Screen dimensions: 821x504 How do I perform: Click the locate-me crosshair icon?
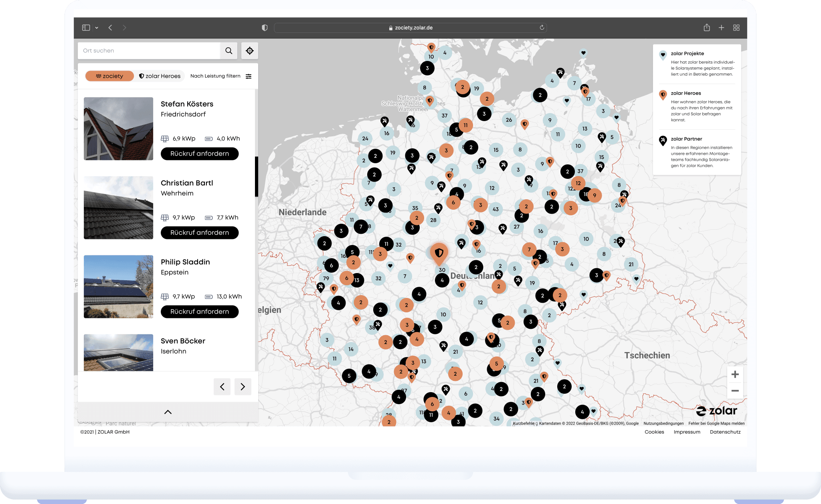250,51
